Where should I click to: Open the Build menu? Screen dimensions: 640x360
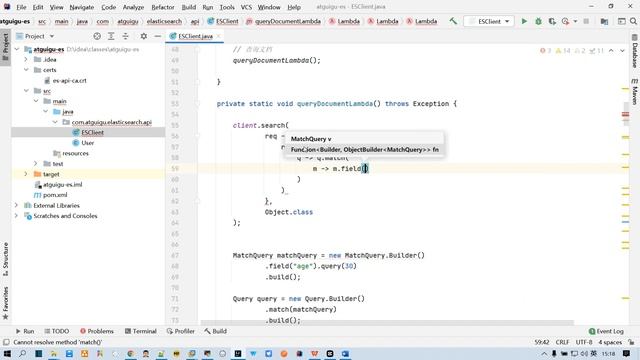pyautogui.click(x=189, y=7)
